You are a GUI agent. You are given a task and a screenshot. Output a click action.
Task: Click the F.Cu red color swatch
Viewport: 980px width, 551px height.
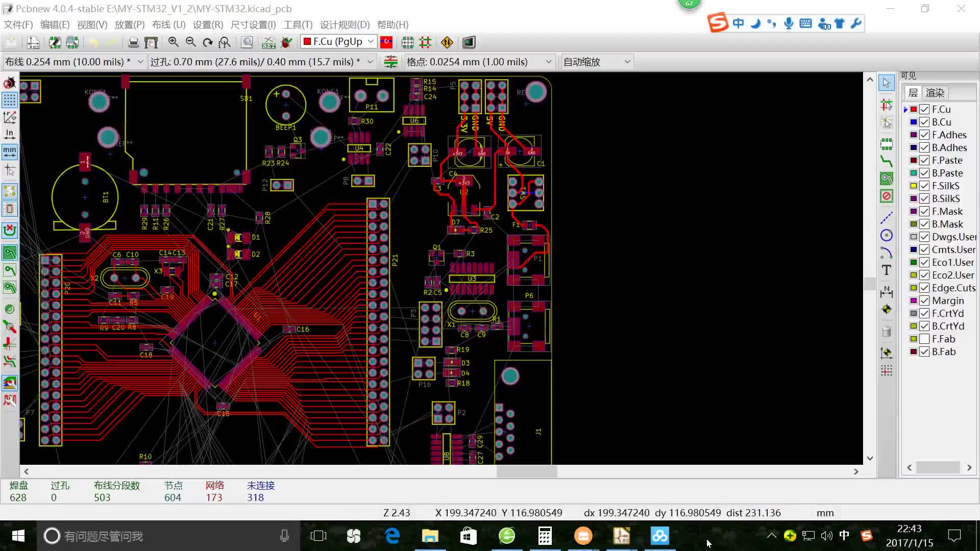point(914,109)
